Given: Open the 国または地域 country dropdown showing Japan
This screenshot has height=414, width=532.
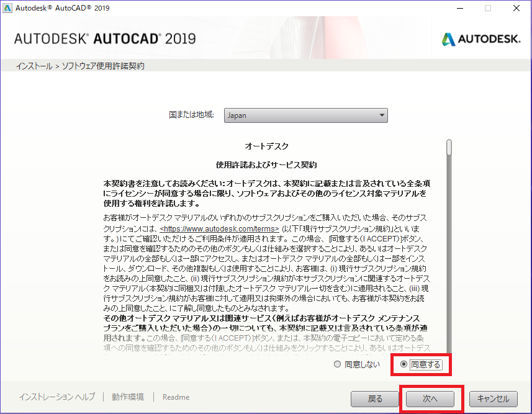Looking at the screenshot, I should pyautogui.click(x=305, y=115).
